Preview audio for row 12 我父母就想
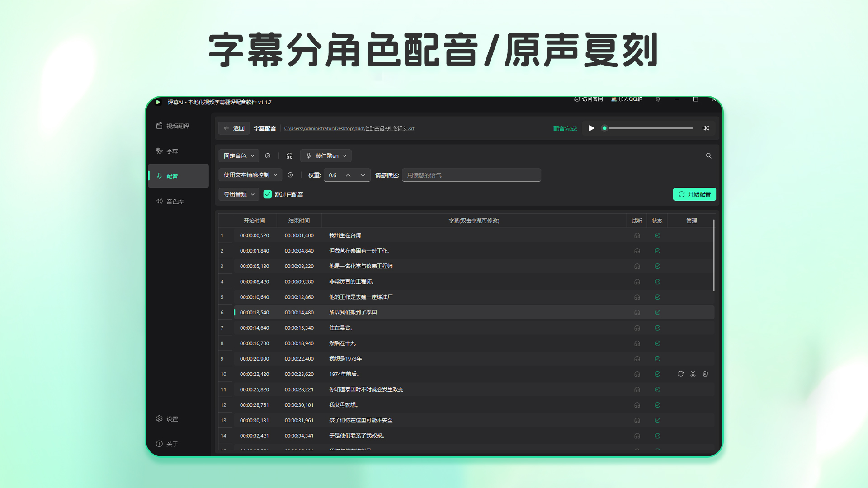Image resolution: width=868 pixels, height=488 pixels. (637, 405)
